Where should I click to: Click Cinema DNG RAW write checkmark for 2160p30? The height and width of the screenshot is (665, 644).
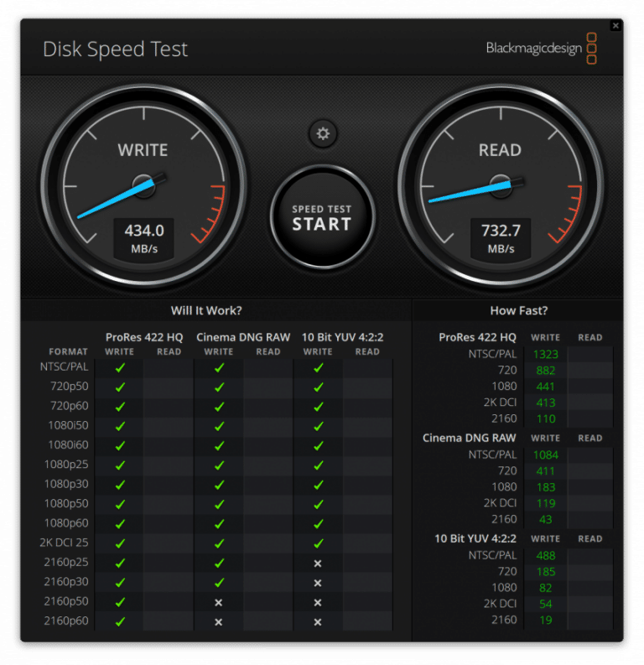(x=219, y=582)
